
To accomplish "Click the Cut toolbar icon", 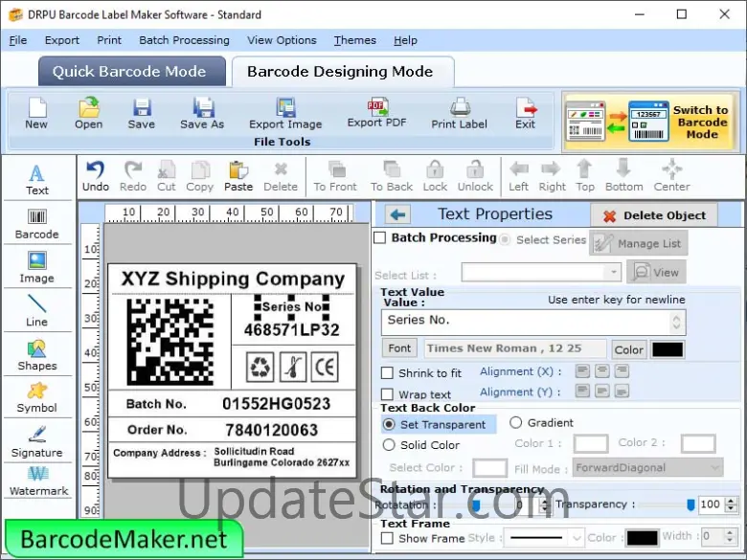I will [x=167, y=176].
